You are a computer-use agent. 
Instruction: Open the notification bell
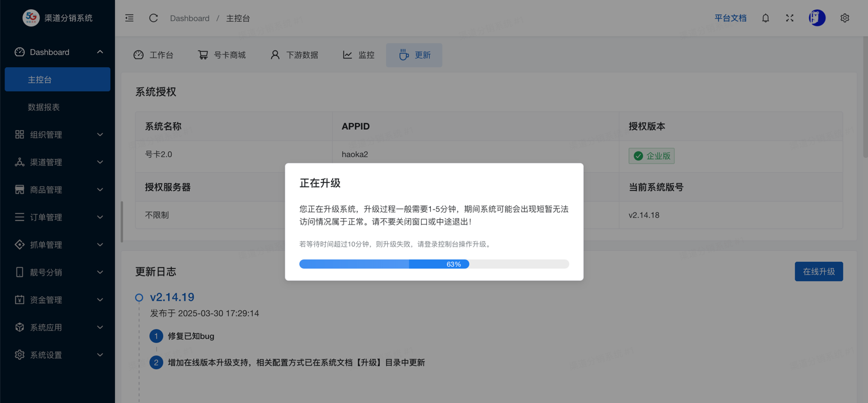[x=765, y=18]
